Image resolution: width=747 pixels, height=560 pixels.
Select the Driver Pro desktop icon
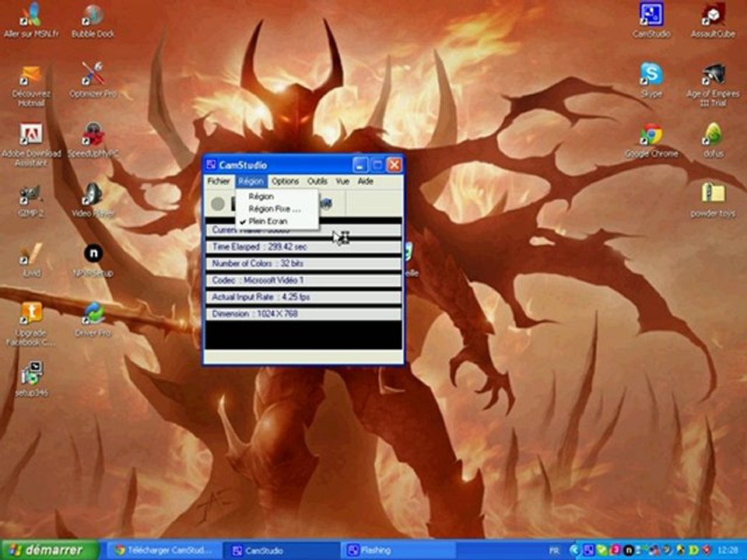(93, 320)
